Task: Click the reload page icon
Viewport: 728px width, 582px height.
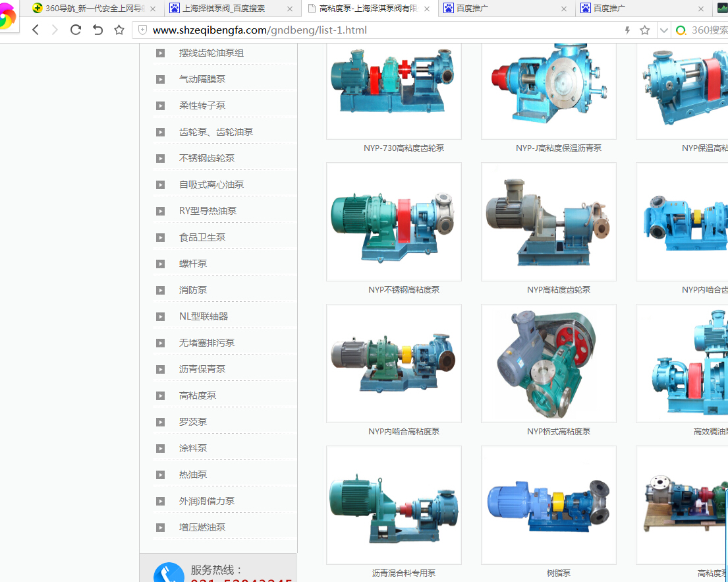Action: [76, 30]
